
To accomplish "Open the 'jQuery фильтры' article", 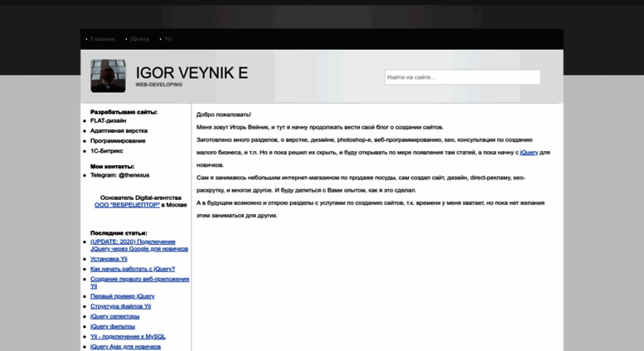I will 113,326.
